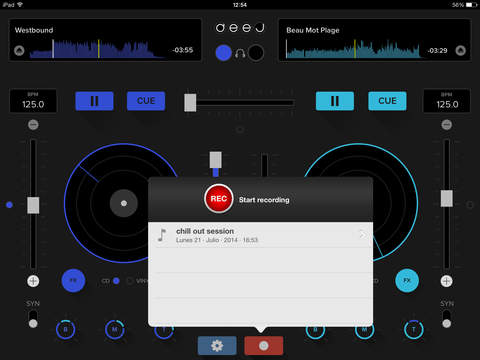The image size is (480, 360).
Task: Hit the cyan CUE button on right deck
Action: (387, 101)
